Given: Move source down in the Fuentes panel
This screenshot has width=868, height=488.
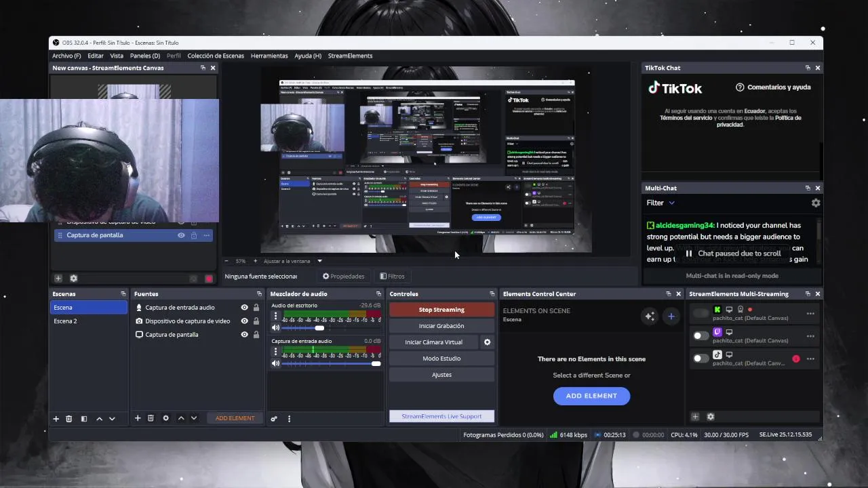Looking at the screenshot, I should click(x=194, y=418).
